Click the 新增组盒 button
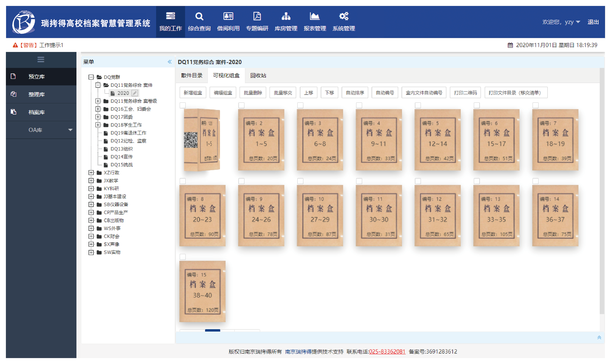 pos(193,93)
